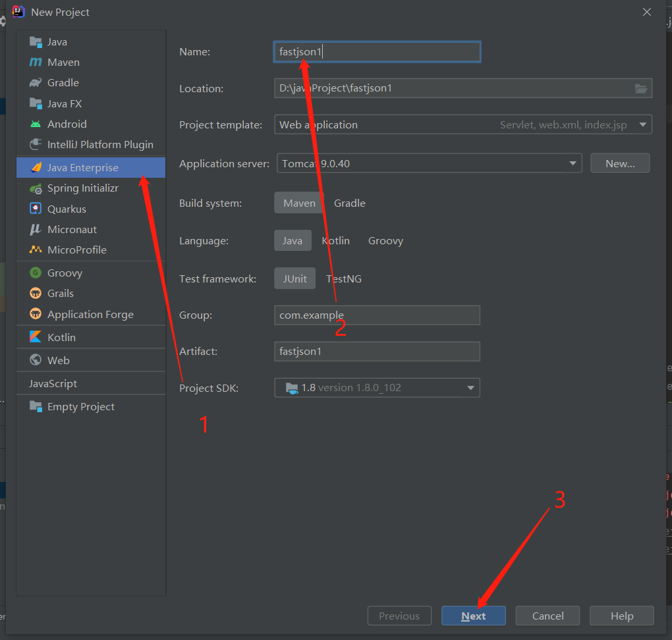The image size is (672, 640).
Task: Browse for location using folder icon
Action: 641,89
